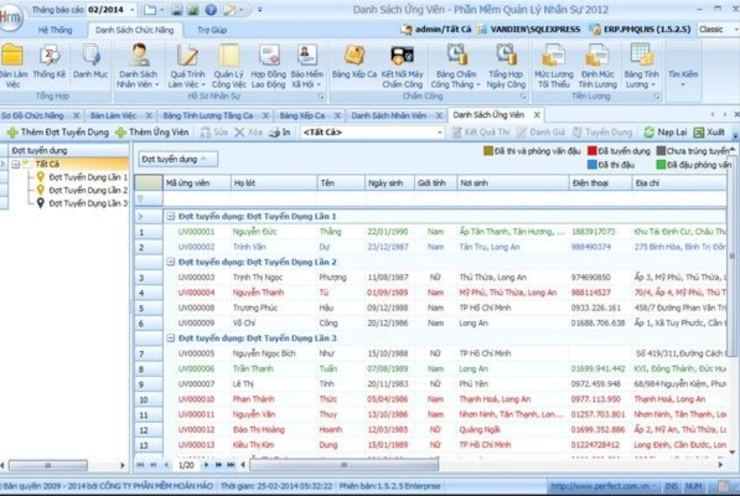The width and height of the screenshot is (740, 496).
Task: Collapse group Đợt Tuyển Dụng Lần 3
Action: tap(170, 338)
